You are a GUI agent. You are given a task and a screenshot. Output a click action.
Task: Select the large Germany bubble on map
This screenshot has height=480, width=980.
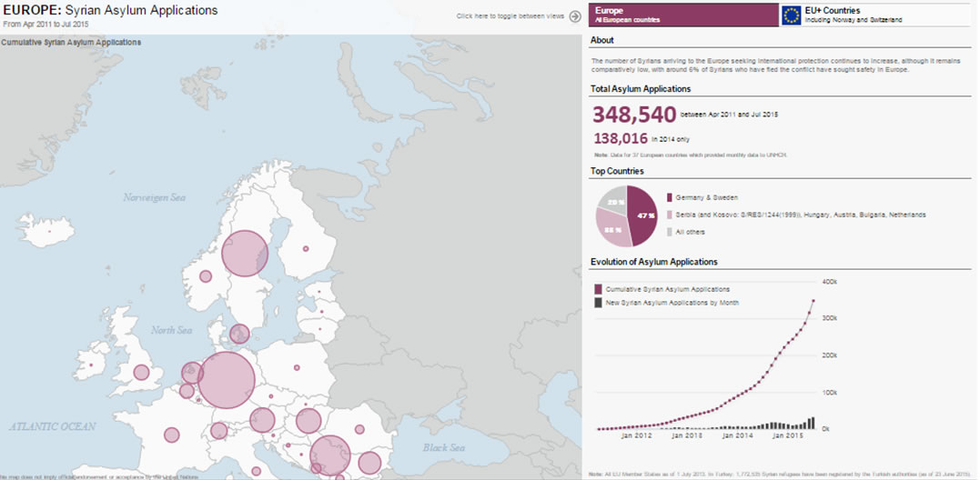coord(225,380)
